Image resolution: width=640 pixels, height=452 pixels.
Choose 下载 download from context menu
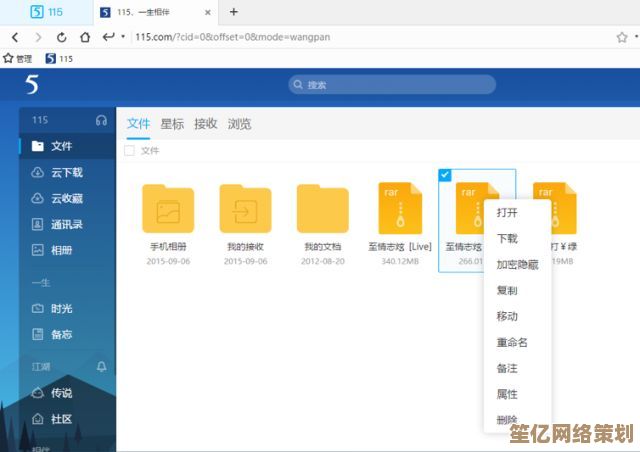507,238
